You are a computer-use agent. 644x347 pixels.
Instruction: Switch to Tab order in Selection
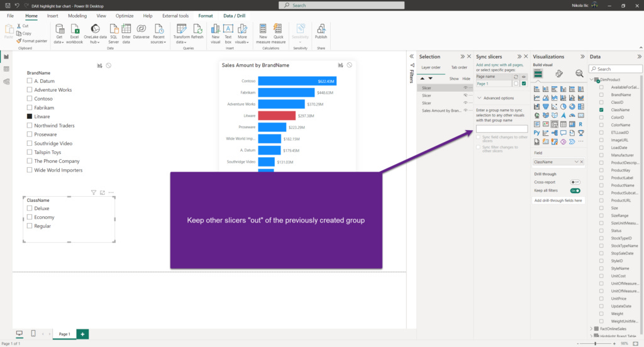point(459,67)
